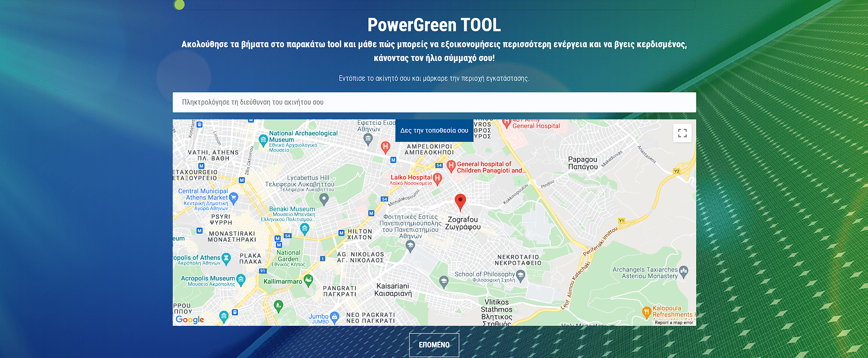Click the Archangels Taxiarches Monastery icon
This screenshot has width=868, height=358.
click(683, 271)
